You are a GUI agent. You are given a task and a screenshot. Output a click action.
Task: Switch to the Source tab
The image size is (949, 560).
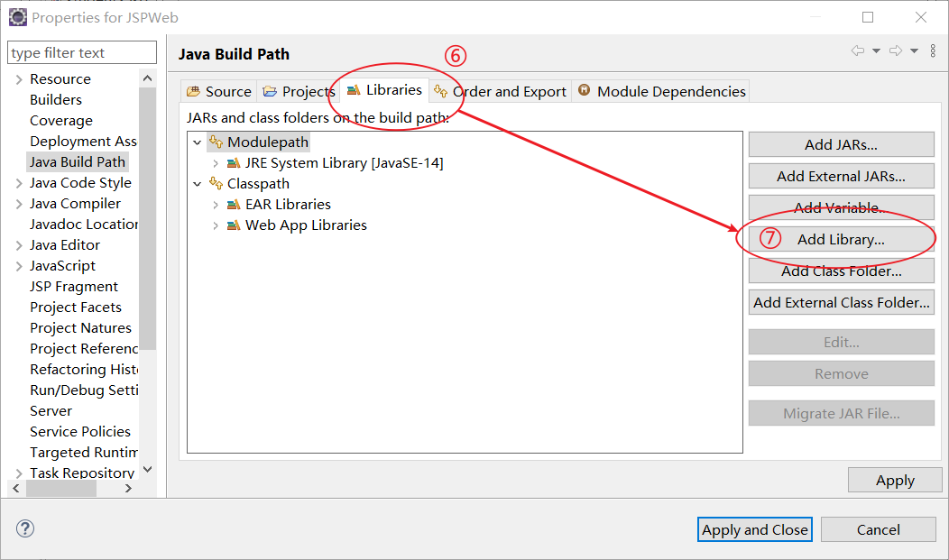(219, 91)
